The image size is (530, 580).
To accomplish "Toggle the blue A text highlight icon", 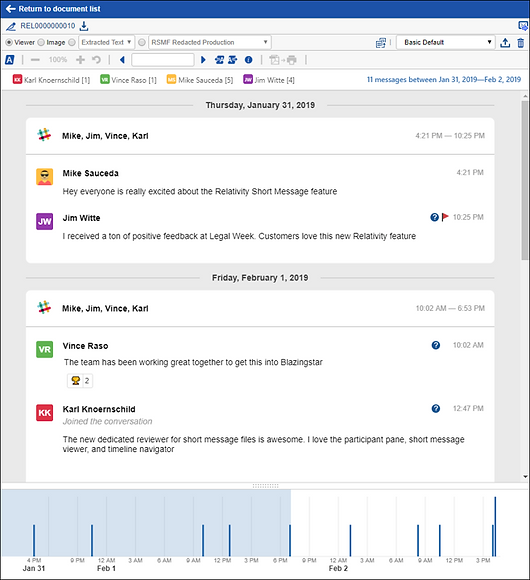I will coord(10,60).
